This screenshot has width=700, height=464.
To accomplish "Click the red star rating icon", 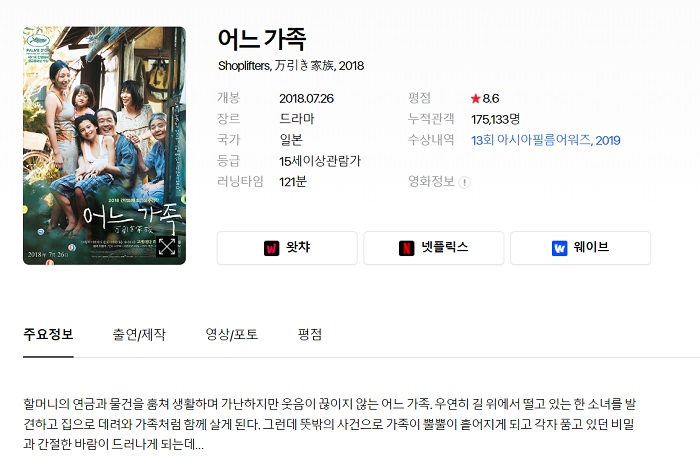I will [475, 98].
